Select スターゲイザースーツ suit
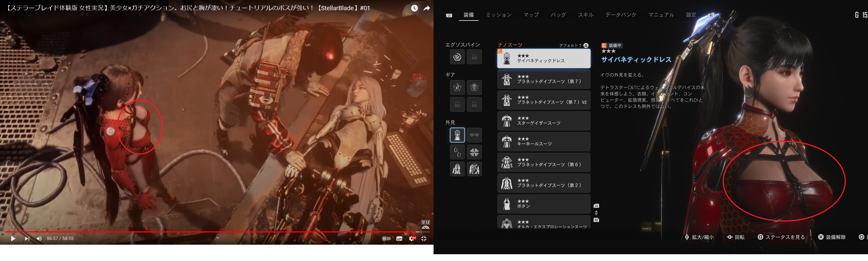 (544, 121)
